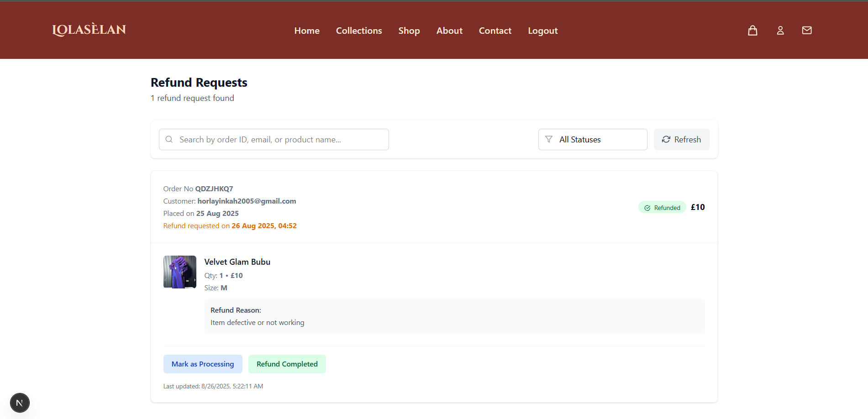
Task: Open the Next.js dev tools badge
Action: click(20, 403)
